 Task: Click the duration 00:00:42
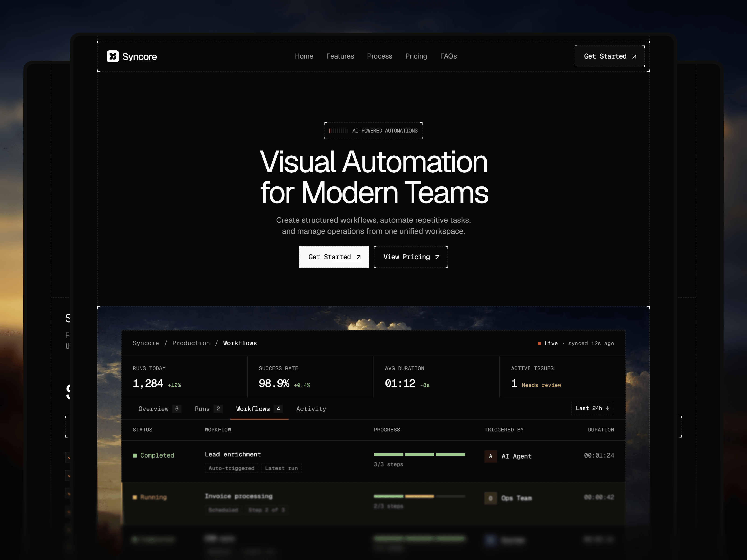pos(599,497)
